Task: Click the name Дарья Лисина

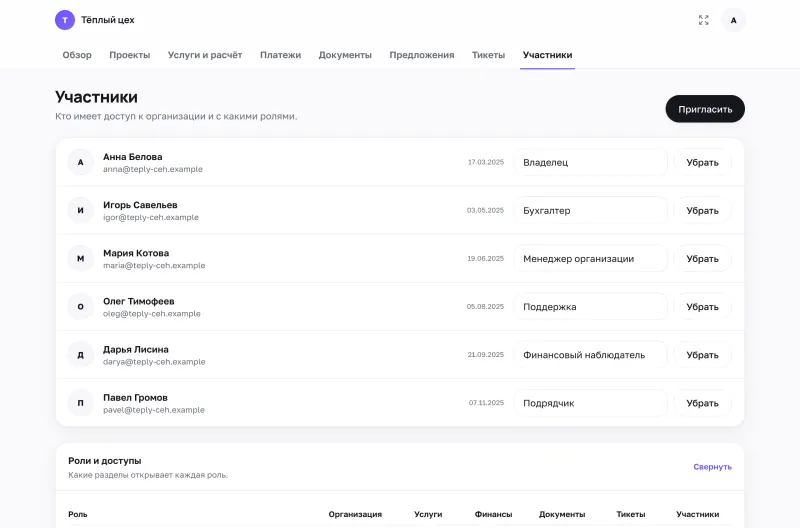Action: coord(136,349)
